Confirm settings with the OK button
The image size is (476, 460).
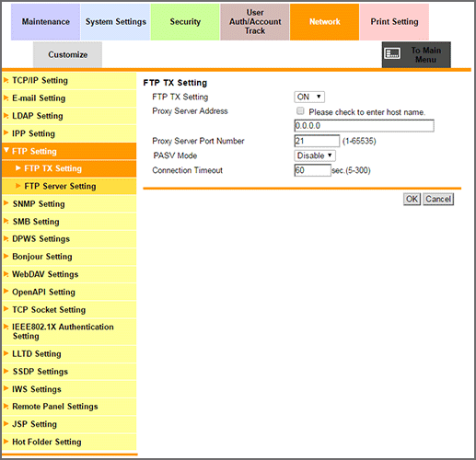[412, 199]
